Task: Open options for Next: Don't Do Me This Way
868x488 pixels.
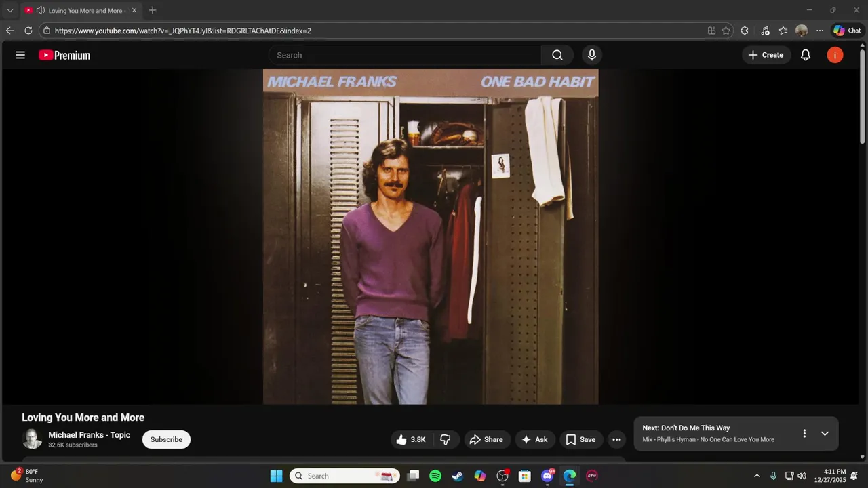Action: point(804,434)
